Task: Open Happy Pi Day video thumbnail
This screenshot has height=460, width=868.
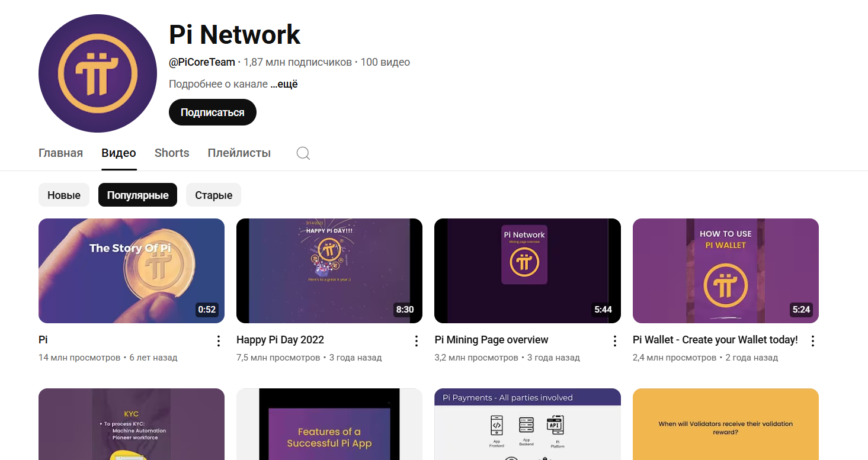Action: (329, 271)
